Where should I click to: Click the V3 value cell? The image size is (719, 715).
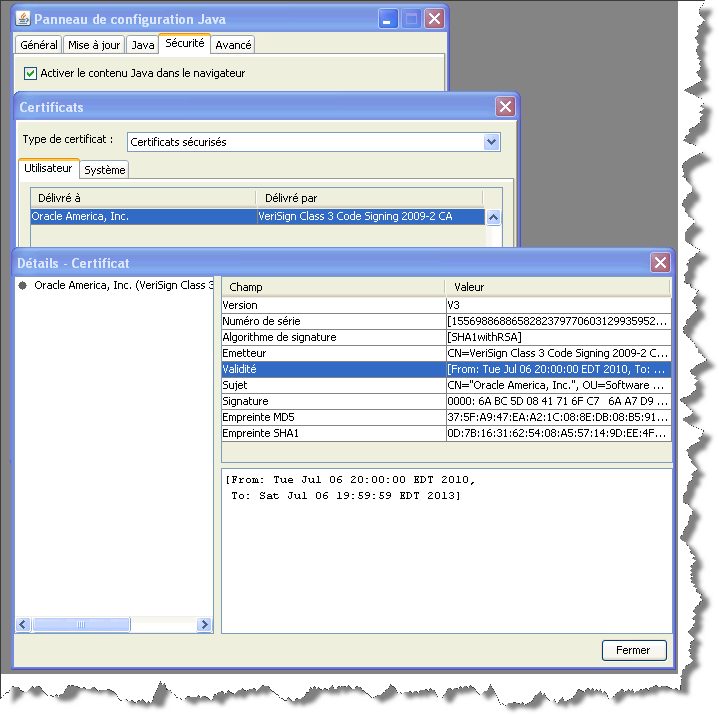(559, 305)
